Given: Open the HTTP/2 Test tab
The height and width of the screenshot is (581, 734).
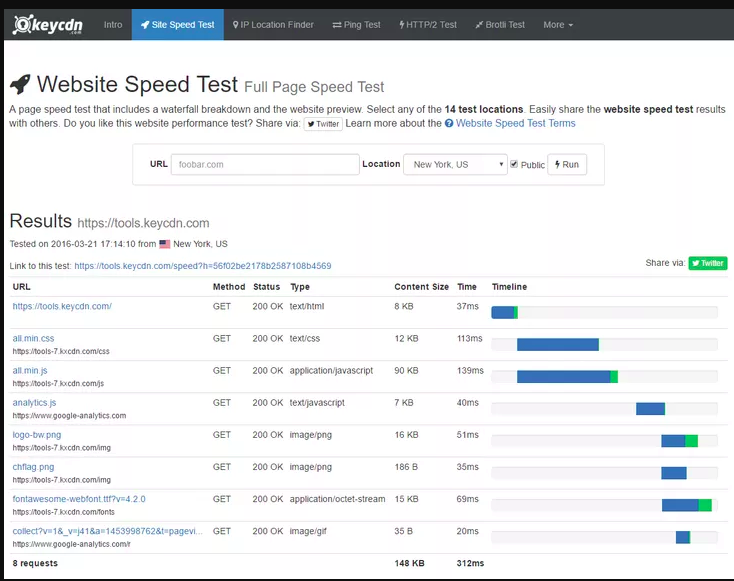Looking at the screenshot, I should point(428,25).
